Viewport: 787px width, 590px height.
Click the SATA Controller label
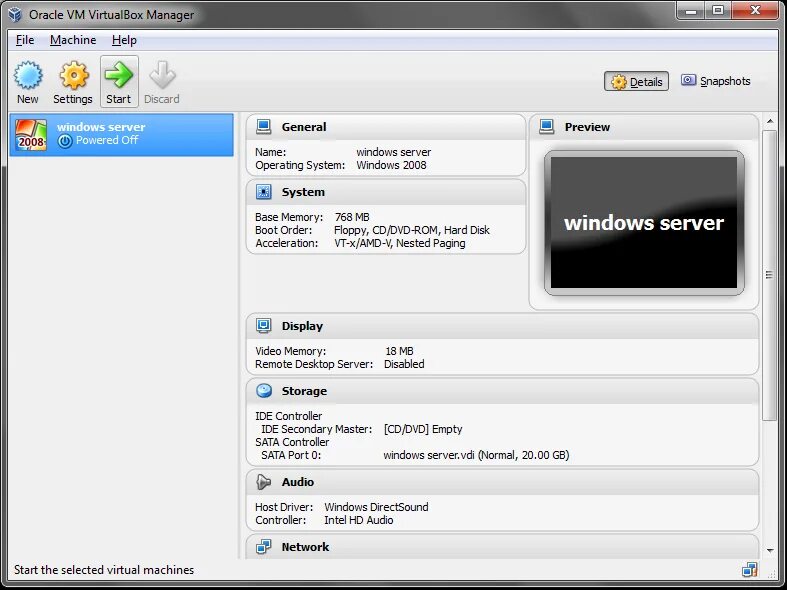click(x=292, y=442)
